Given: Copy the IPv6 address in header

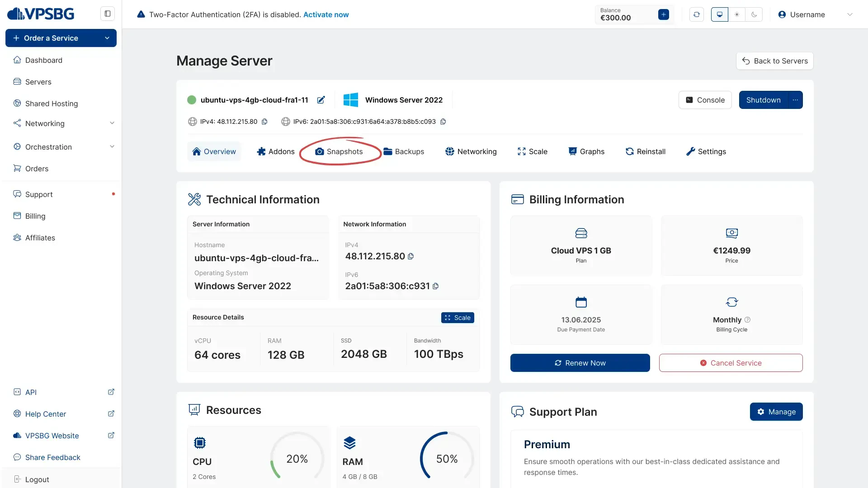Looking at the screenshot, I should 443,122.
